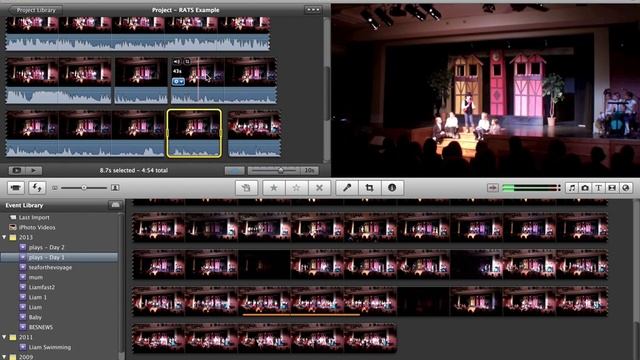The image size is (640, 360).
Task: Click the '8.7s selected – 4:54 total' text
Action: (134, 170)
